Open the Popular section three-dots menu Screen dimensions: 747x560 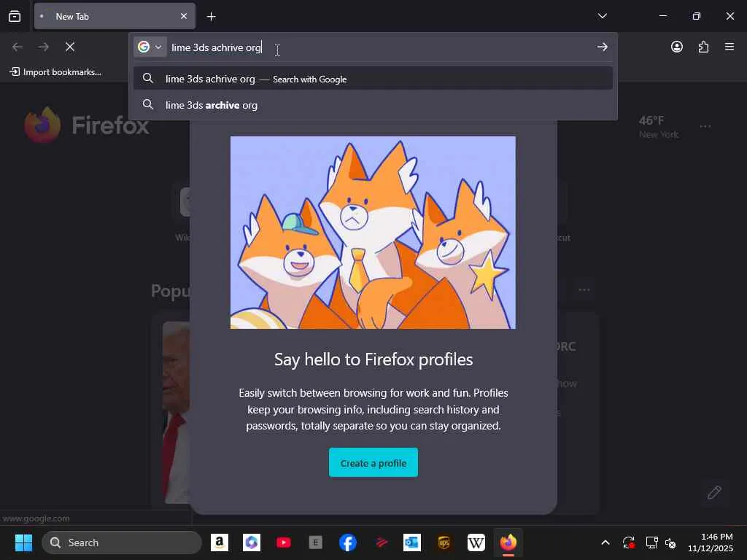[584, 289]
